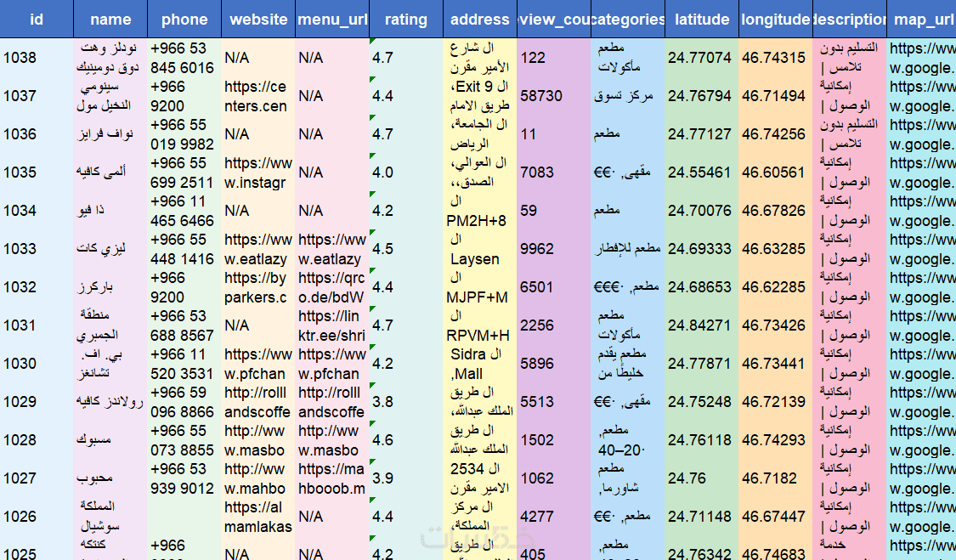Select longitude cell 46.67447
This screenshot has height=560, width=956.
coord(776,517)
